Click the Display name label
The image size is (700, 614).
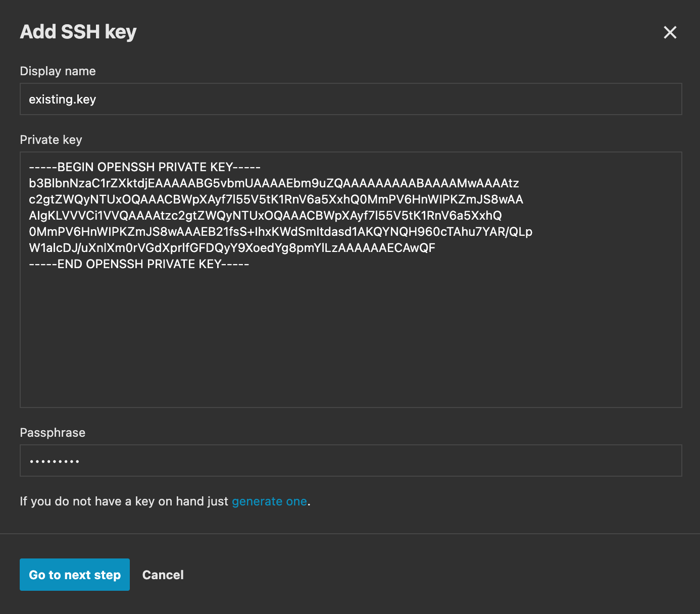coord(58,71)
